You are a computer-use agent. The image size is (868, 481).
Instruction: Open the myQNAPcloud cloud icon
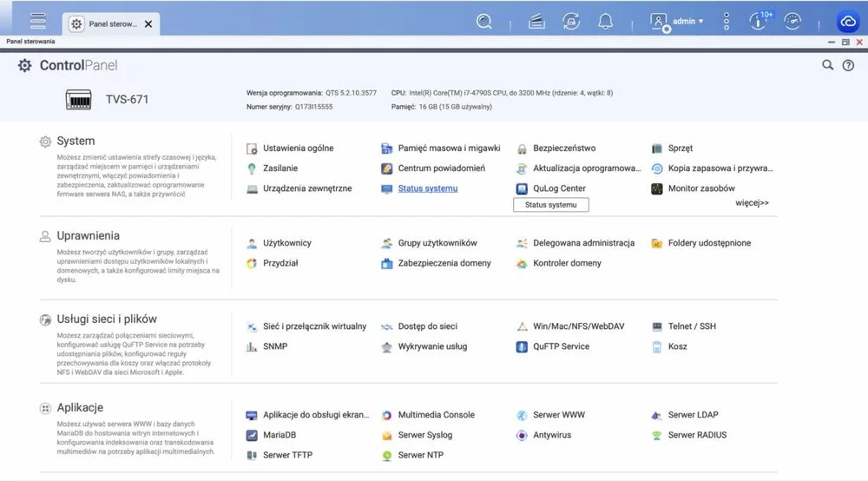[x=848, y=22]
